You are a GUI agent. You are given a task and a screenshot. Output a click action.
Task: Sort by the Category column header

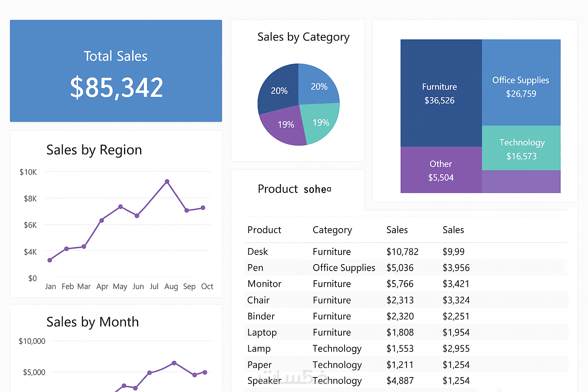pyautogui.click(x=332, y=230)
